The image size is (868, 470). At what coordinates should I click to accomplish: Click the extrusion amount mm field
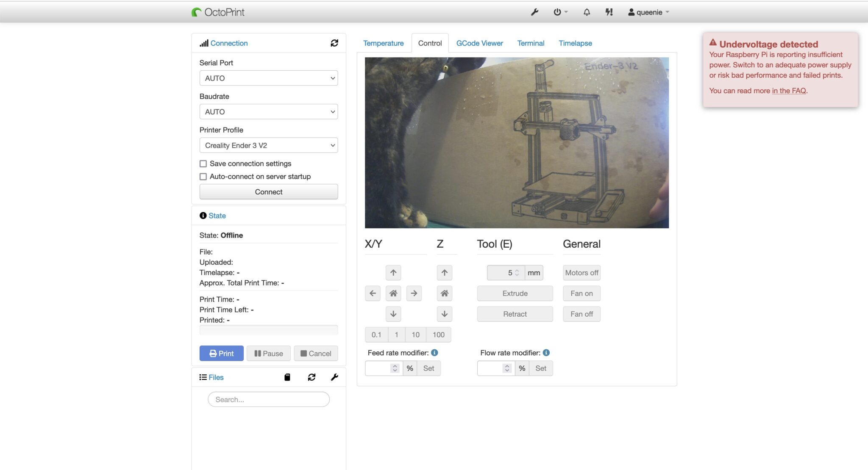pos(506,273)
